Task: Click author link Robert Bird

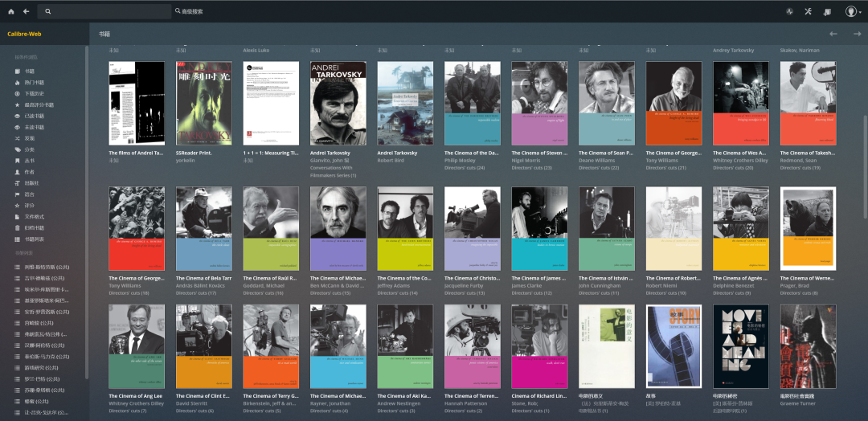Action: click(391, 161)
